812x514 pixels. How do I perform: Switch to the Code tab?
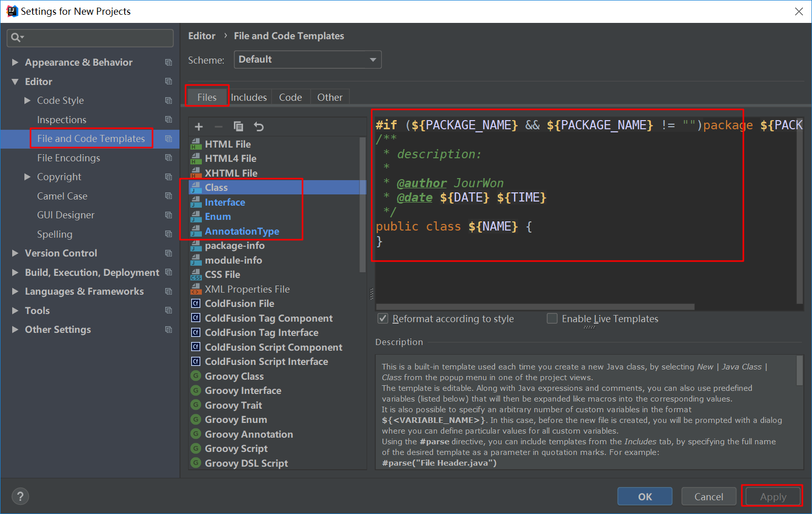click(290, 97)
